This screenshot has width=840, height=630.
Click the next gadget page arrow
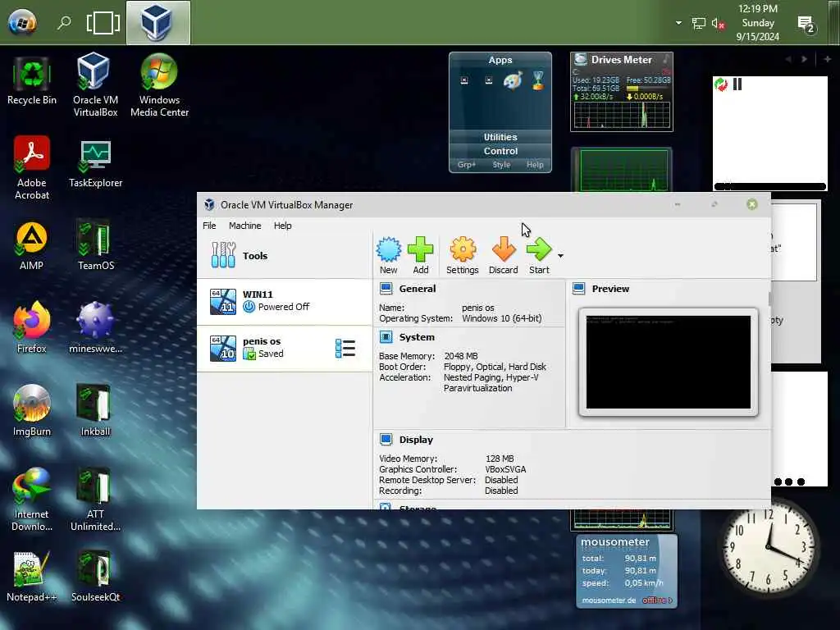[804, 59]
